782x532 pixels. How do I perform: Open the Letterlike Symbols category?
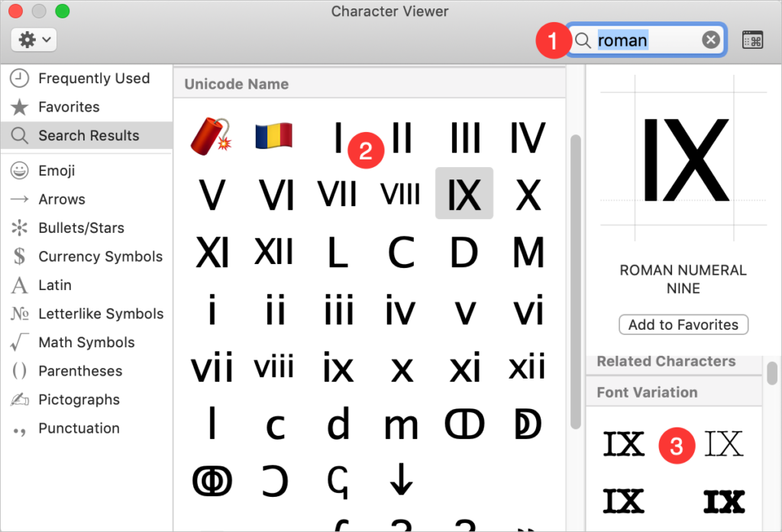click(87, 314)
